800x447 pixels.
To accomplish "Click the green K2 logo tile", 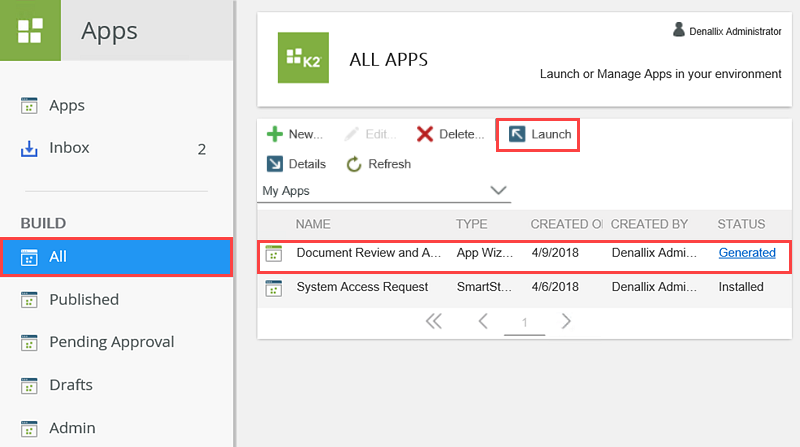I will coord(302,59).
